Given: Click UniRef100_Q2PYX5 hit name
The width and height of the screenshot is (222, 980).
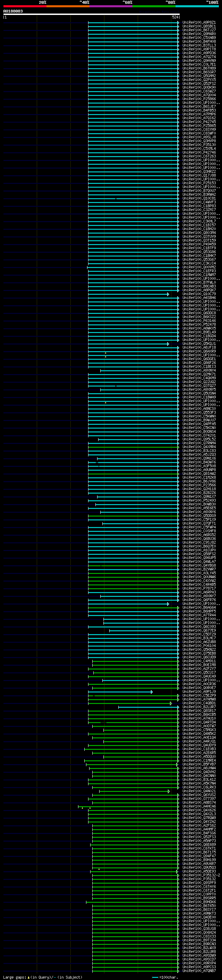Looking at the screenshot, I should (199, 80).
